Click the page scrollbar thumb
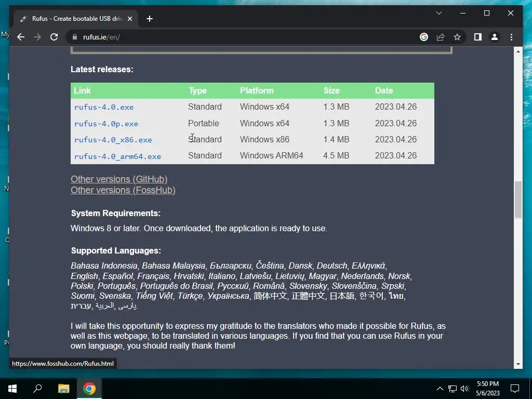 518,199
